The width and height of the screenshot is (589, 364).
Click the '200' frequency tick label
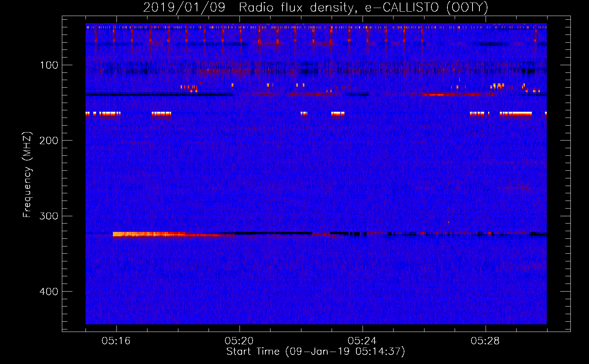pyautogui.click(x=49, y=141)
